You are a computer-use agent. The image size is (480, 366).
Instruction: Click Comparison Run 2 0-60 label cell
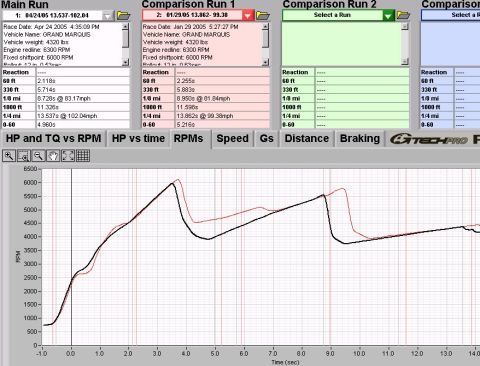coord(298,124)
